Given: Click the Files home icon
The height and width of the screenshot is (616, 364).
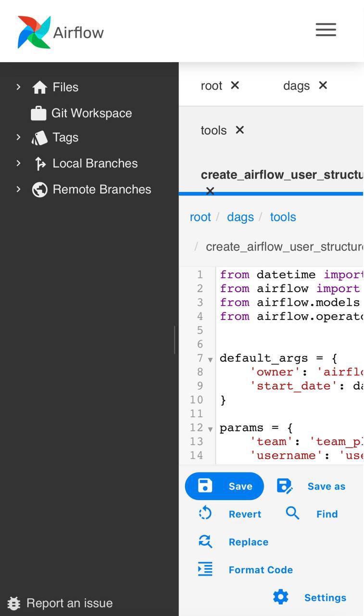Looking at the screenshot, I should point(40,87).
